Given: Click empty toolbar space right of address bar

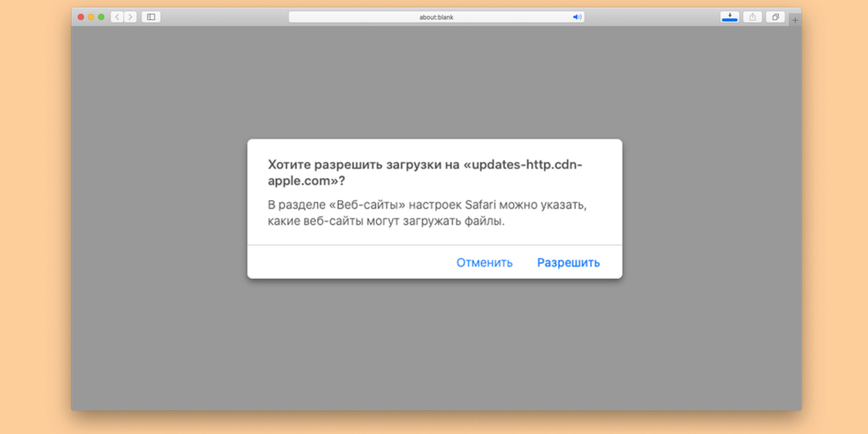Looking at the screenshot, I should click(651, 17).
